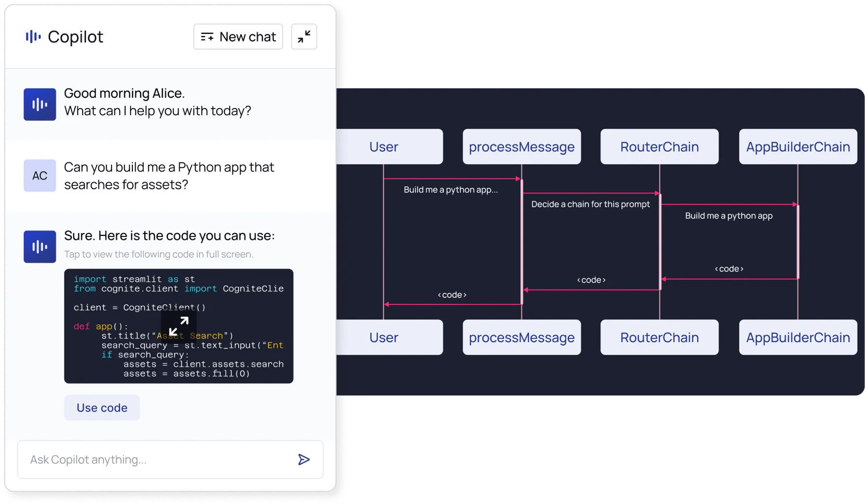Screen dimensions: 865x504
Task: Click 'Sure. Here is the code you can use:'
Action: coord(169,236)
